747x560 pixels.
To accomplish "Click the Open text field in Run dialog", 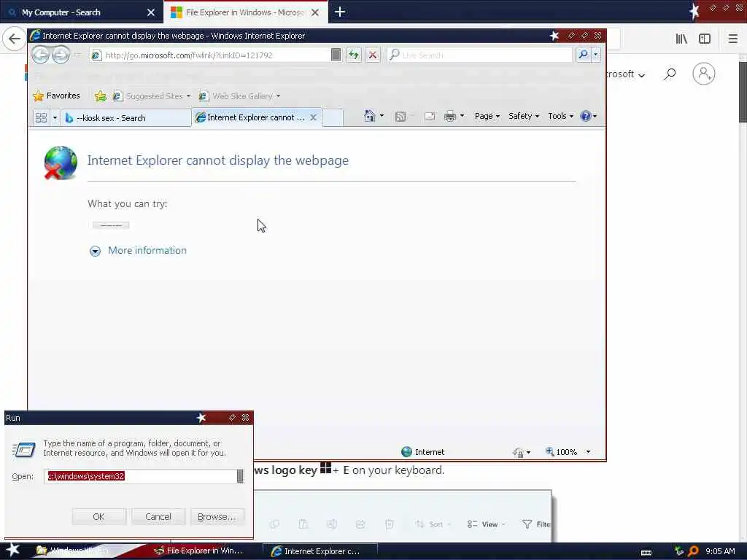I will tap(141, 476).
